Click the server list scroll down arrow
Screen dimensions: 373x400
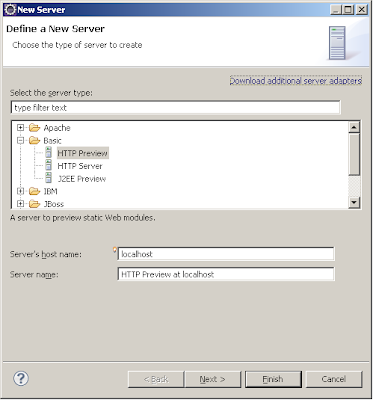(x=354, y=202)
